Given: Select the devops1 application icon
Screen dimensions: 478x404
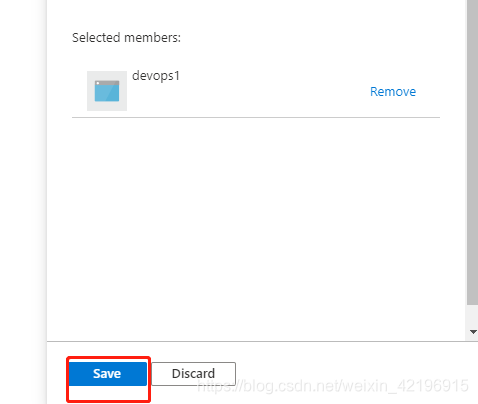Looking at the screenshot, I should (x=107, y=91).
